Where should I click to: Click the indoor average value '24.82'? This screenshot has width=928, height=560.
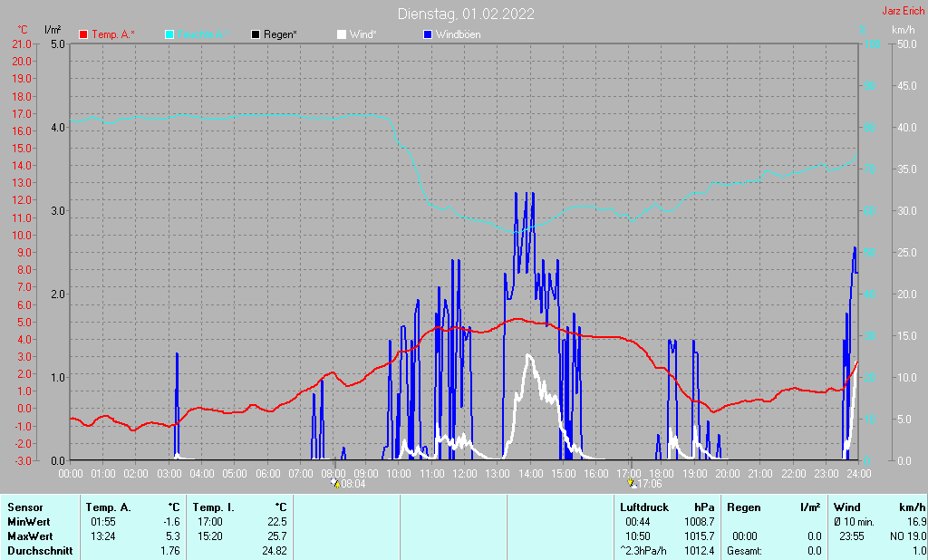[275, 551]
